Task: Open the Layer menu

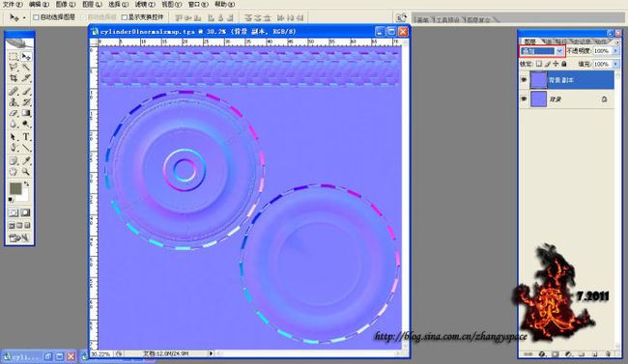Action: coord(92,5)
